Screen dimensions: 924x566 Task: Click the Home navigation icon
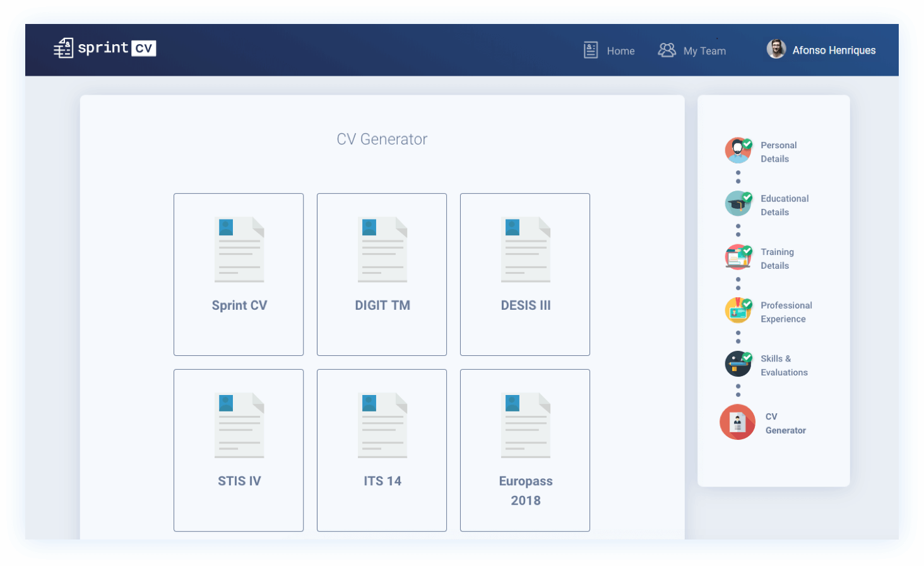tap(590, 50)
